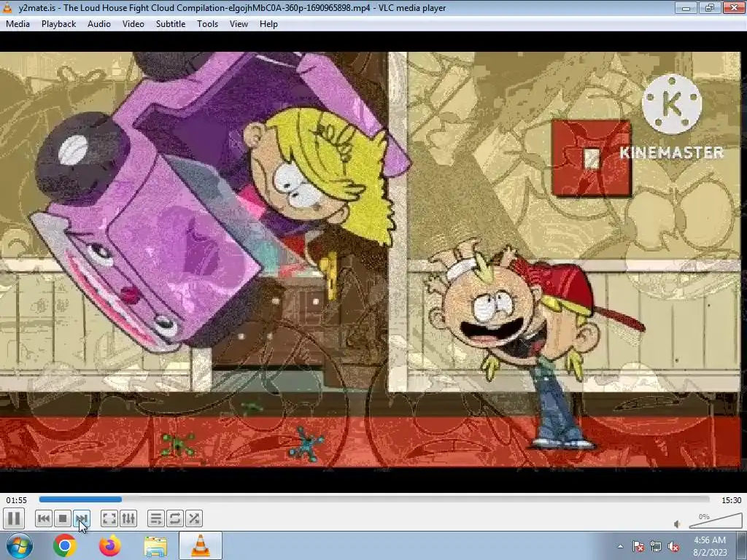Show extended settings and effects
Screen dimensions: 747x560
tap(128, 518)
